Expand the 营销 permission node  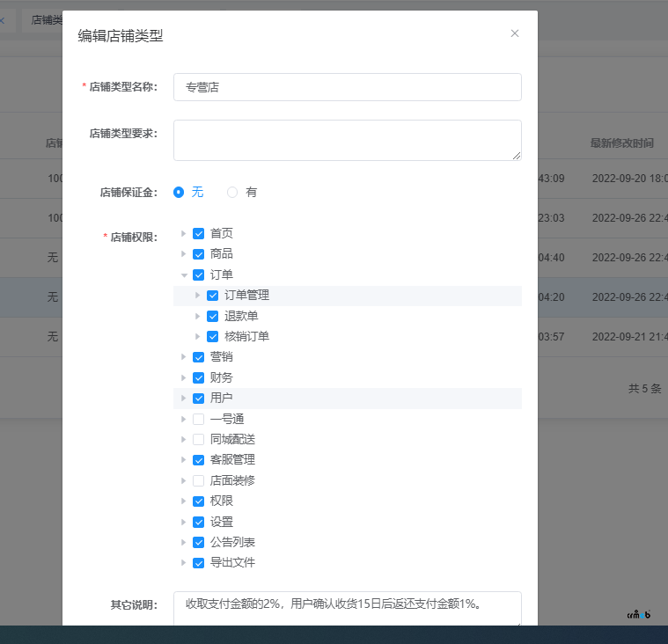click(x=184, y=357)
